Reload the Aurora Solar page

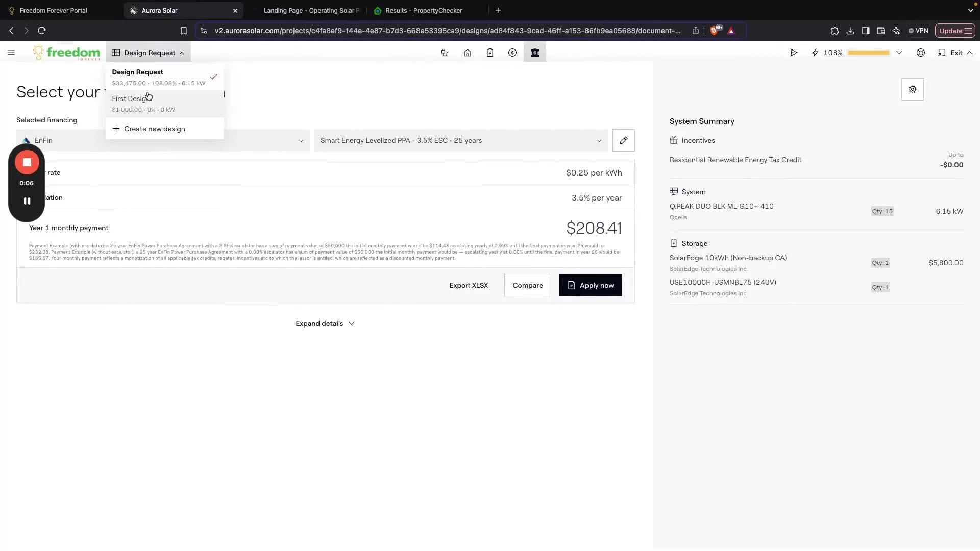[x=42, y=31]
